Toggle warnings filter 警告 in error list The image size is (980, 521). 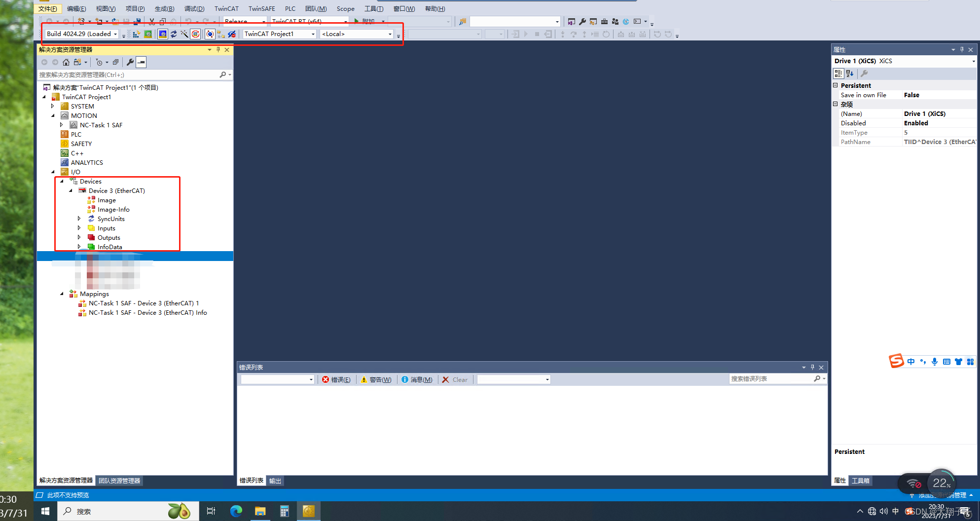(x=376, y=379)
